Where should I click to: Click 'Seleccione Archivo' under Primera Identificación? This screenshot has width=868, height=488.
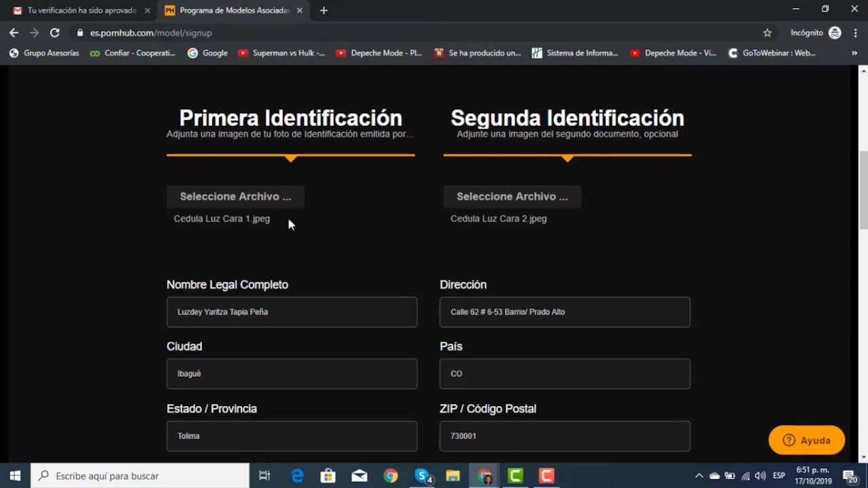(x=235, y=197)
